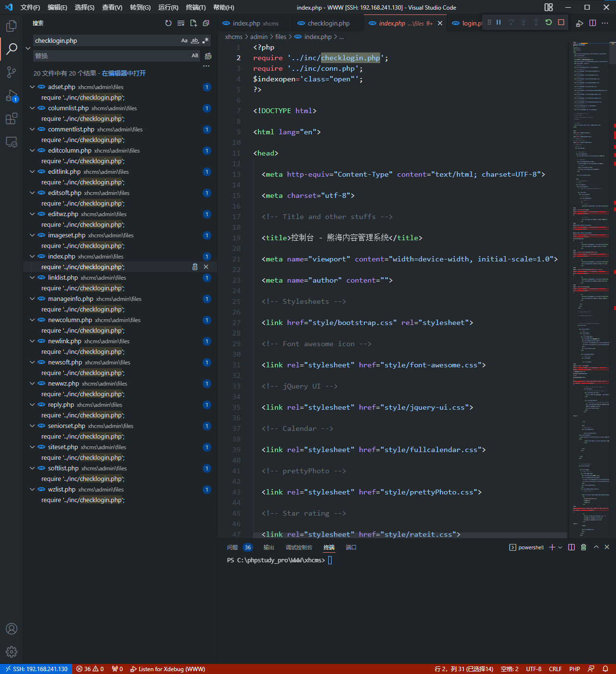Open the Source Control view

pyautogui.click(x=12, y=72)
